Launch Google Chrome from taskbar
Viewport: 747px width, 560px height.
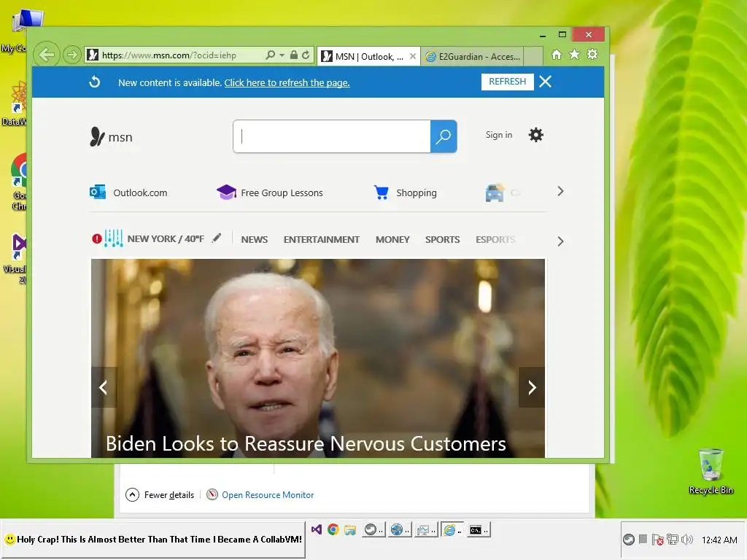[333, 529]
